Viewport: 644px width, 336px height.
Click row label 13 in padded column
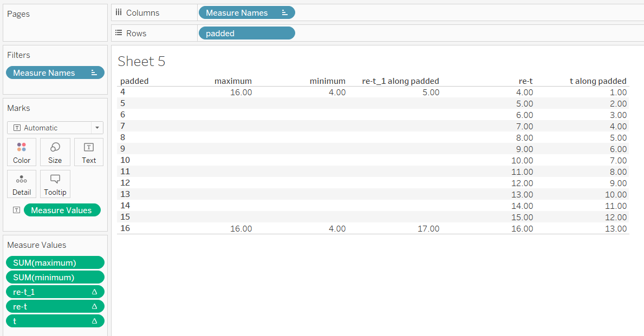coord(125,194)
